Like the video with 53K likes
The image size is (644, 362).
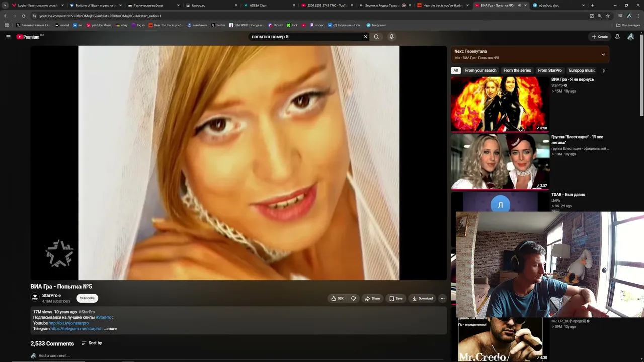click(x=337, y=298)
